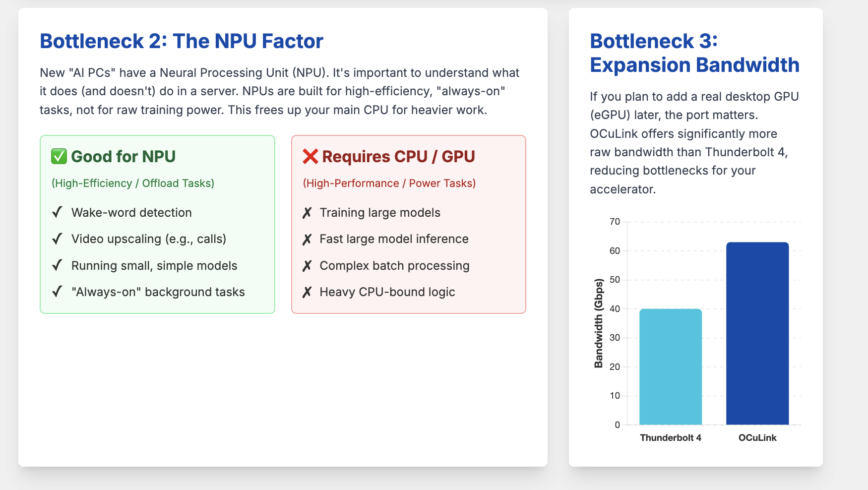Click the X mark next to Fast large model inference

pyautogui.click(x=307, y=240)
